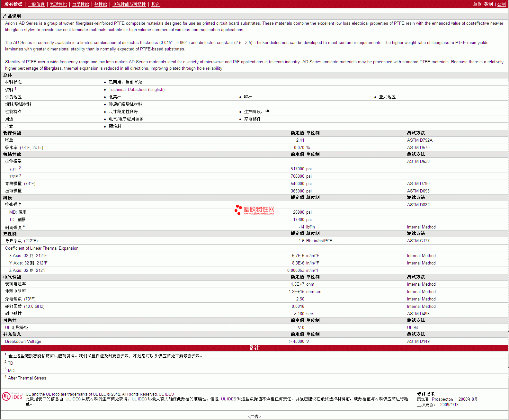Screen dimensions: 509x420
Task: Click the red 备注 header bar
Action: click(254, 348)
